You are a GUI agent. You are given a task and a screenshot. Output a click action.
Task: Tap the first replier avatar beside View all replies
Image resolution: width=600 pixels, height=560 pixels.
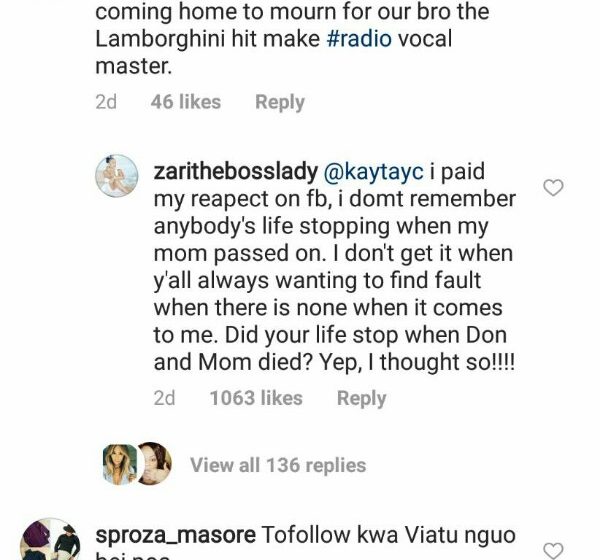118,464
